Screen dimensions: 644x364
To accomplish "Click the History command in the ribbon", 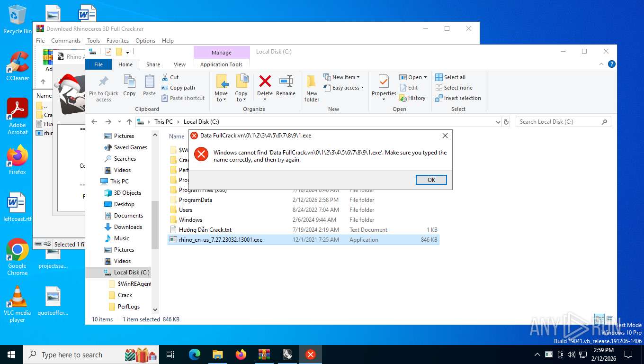I will pyautogui.click(x=412, y=98).
